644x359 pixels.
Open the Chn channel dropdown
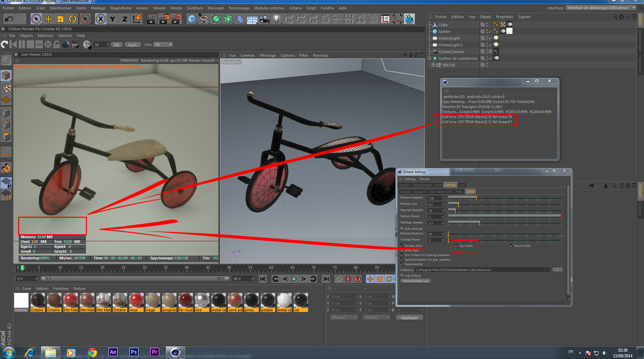coord(163,45)
